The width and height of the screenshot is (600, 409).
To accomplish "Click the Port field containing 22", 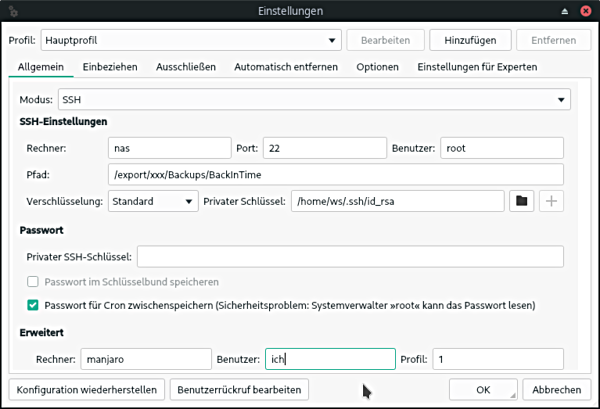I will (324, 148).
